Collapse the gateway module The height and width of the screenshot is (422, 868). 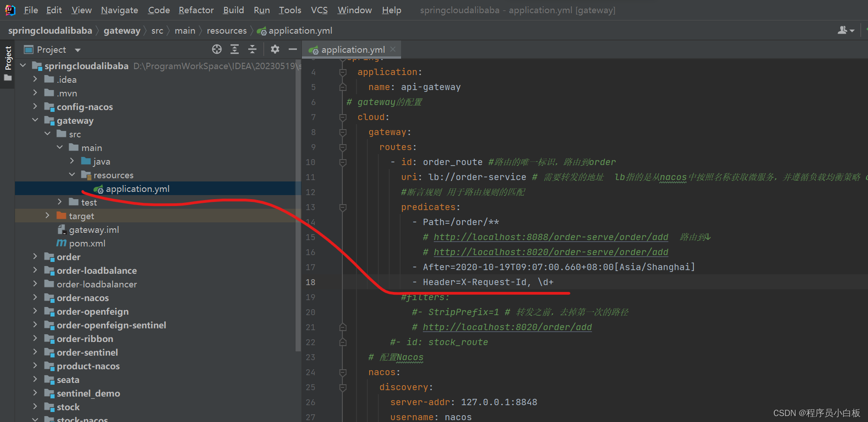(35, 121)
